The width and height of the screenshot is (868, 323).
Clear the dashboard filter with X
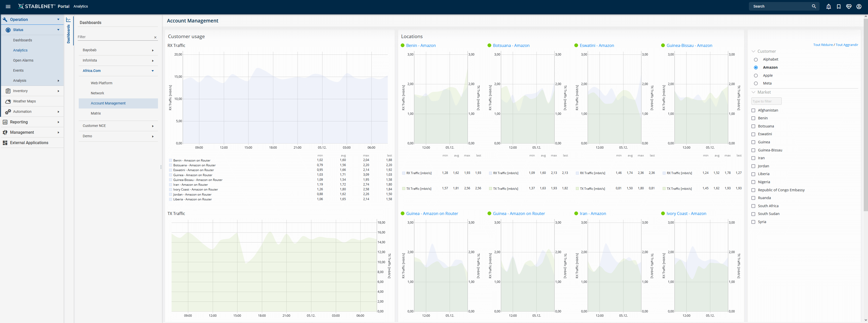155,37
